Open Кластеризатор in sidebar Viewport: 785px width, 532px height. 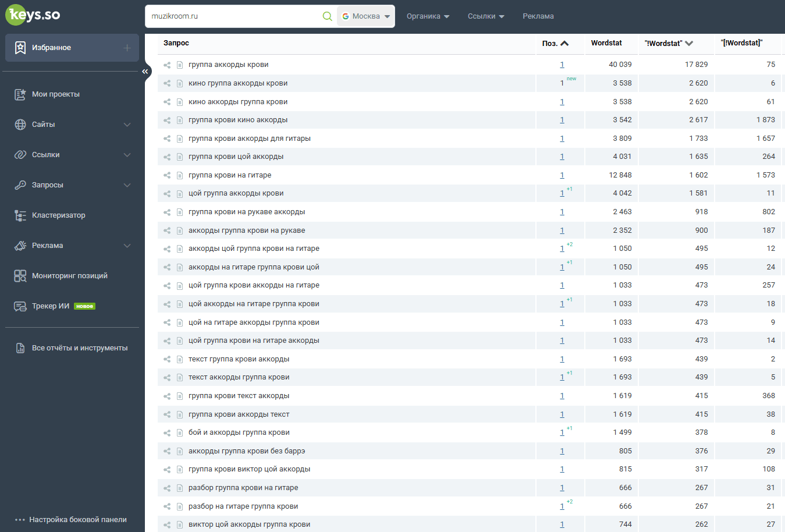coord(59,215)
